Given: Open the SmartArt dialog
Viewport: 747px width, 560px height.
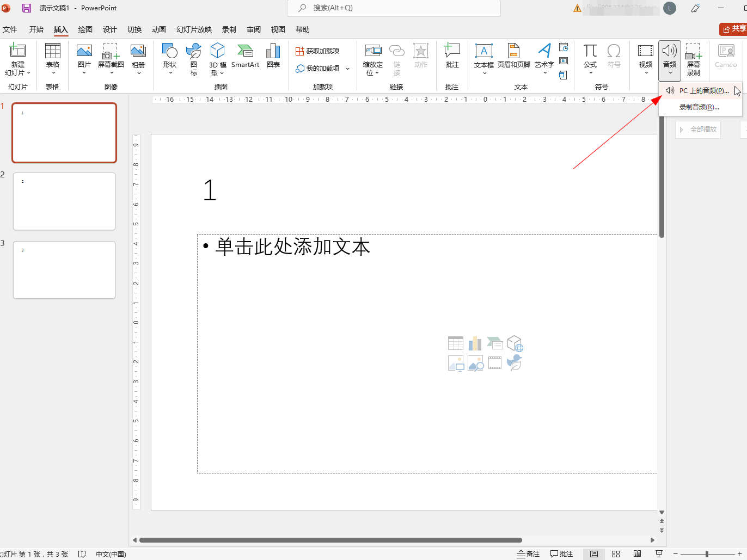Looking at the screenshot, I should [x=245, y=56].
